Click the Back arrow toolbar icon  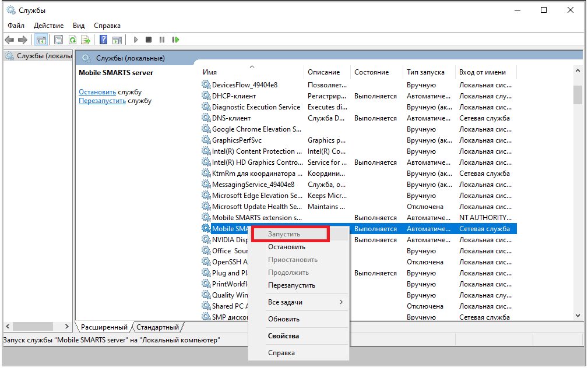tap(9, 40)
